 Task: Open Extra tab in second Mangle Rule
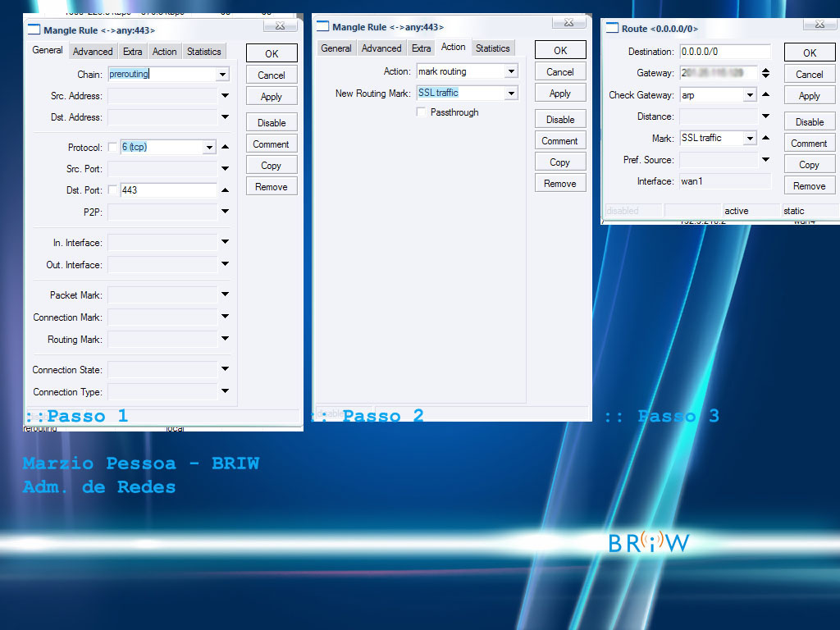[x=421, y=48]
